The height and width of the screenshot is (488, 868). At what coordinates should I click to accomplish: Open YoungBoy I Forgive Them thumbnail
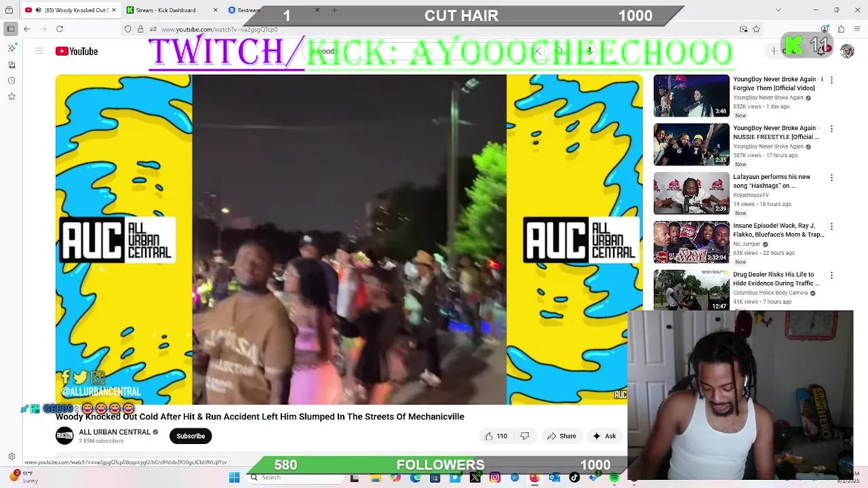point(691,96)
